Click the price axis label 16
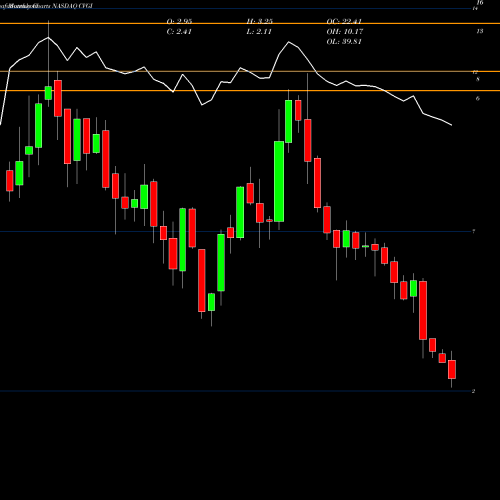Image resolution: width=500 pixels, height=500 pixels. click(x=480, y=3)
